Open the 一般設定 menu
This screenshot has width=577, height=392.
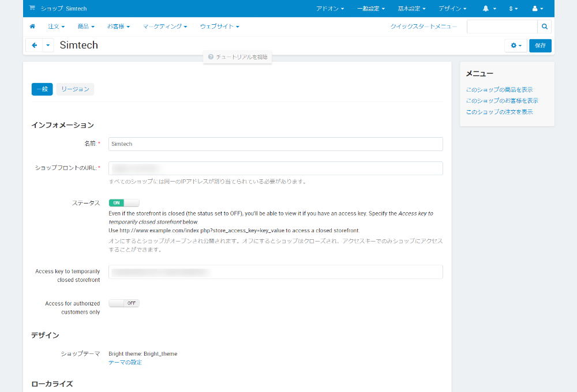point(371,9)
